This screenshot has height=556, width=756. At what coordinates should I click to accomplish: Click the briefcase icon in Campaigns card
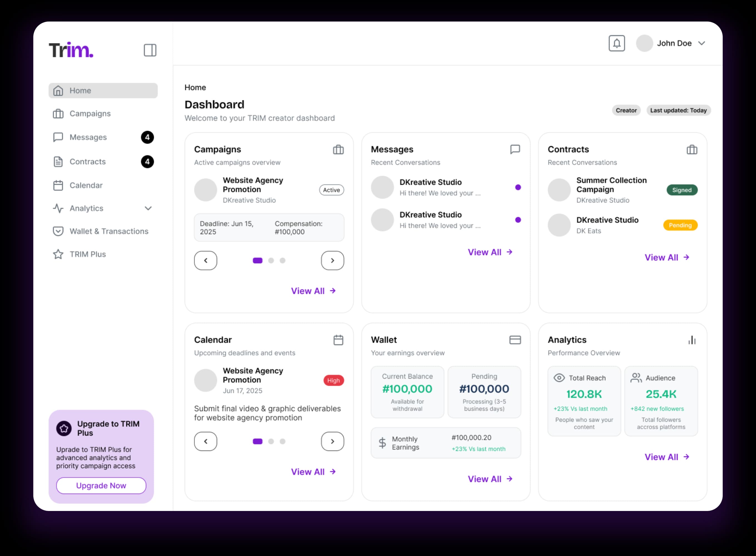(x=338, y=150)
